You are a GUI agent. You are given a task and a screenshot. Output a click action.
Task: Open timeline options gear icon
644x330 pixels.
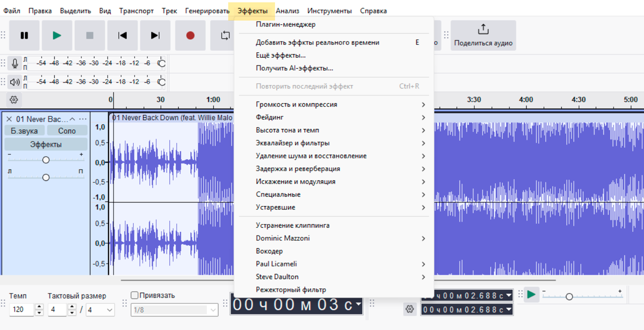pos(14,100)
